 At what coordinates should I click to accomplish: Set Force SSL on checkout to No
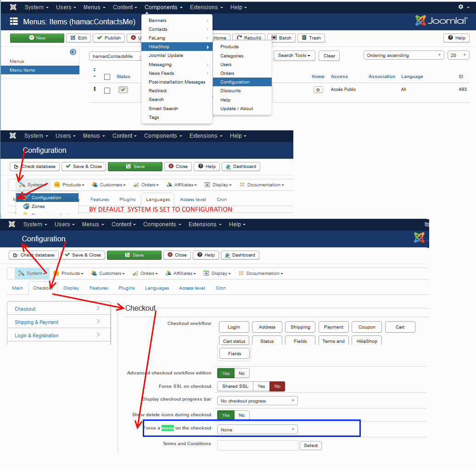click(x=277, y=386)
